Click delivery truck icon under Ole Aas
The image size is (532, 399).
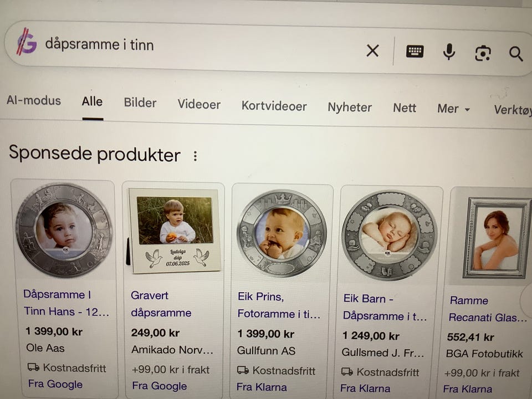coord(33,367)
